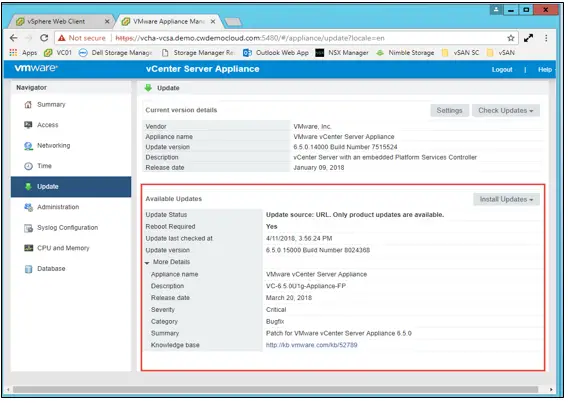Click the Help link

(544, 70)
